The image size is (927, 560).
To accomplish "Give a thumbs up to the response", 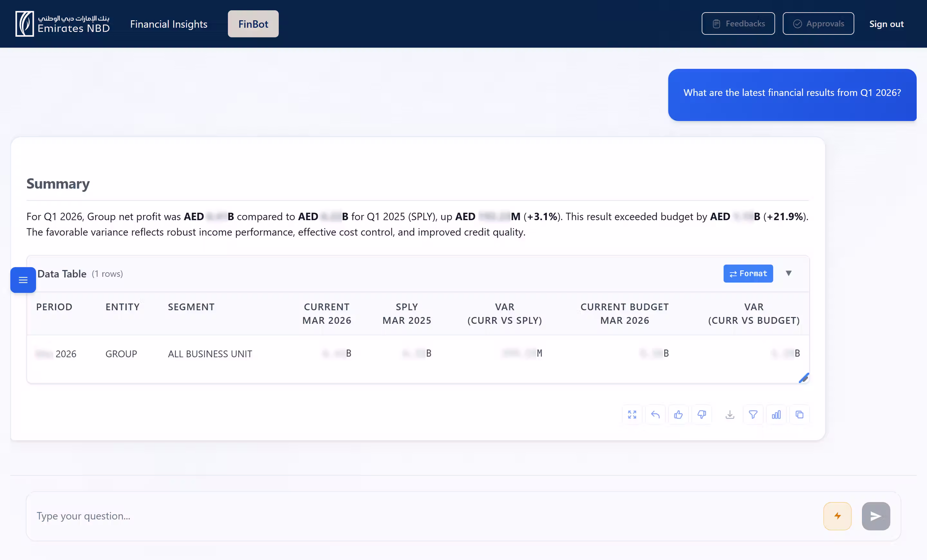I will coord(678,415).
